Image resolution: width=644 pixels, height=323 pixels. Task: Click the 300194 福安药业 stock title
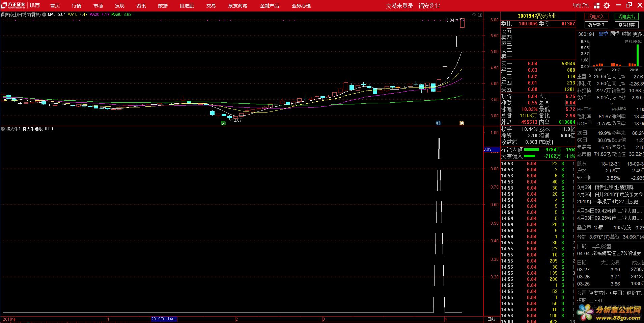pos(537,16)
